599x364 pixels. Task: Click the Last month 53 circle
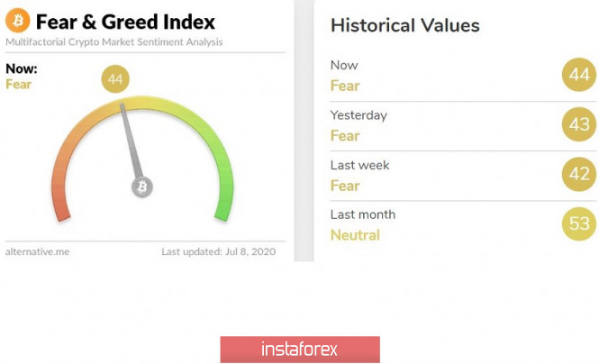coord(579,224)
